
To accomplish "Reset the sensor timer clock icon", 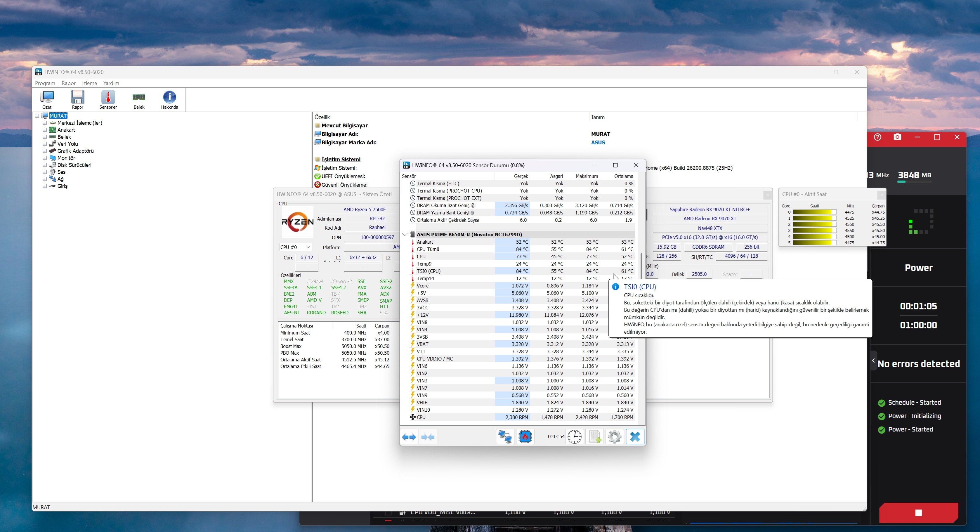I will pyautogui.click(x=575, y=437).
